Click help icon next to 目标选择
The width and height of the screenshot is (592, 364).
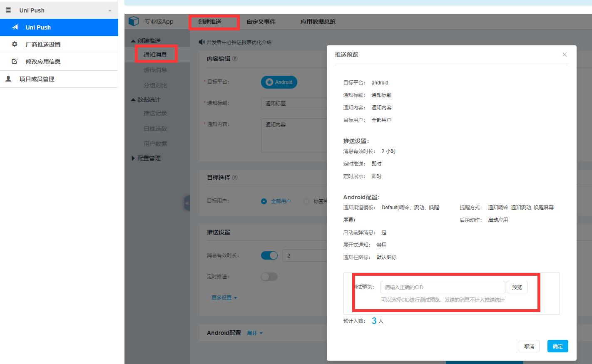pyautogui.click(x=235, y=178)
